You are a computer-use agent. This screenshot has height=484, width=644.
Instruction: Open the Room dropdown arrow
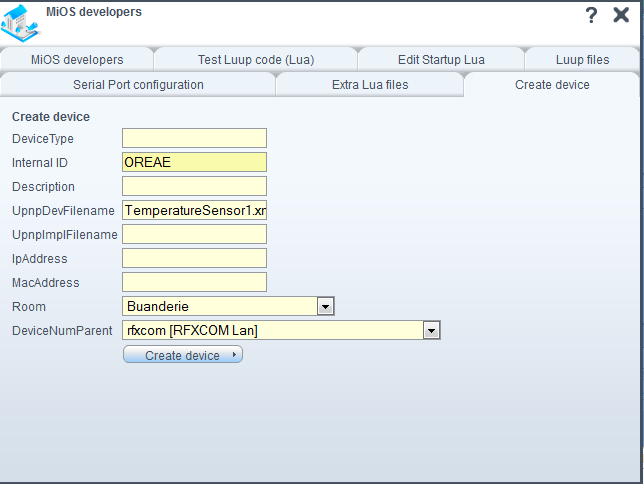pos(325,307)
